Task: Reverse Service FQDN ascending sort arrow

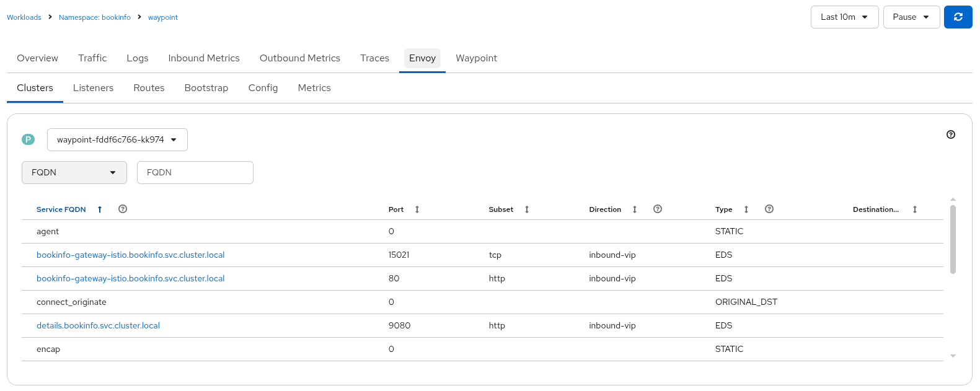Action: (x=100, y=209)
